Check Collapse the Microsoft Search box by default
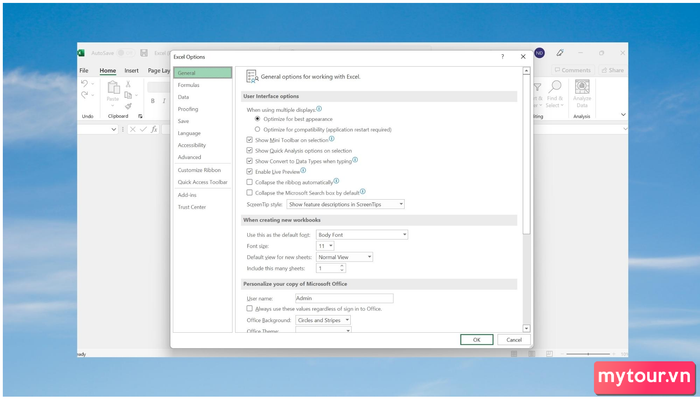Screen dimensions: 700x401 (250, 193)
